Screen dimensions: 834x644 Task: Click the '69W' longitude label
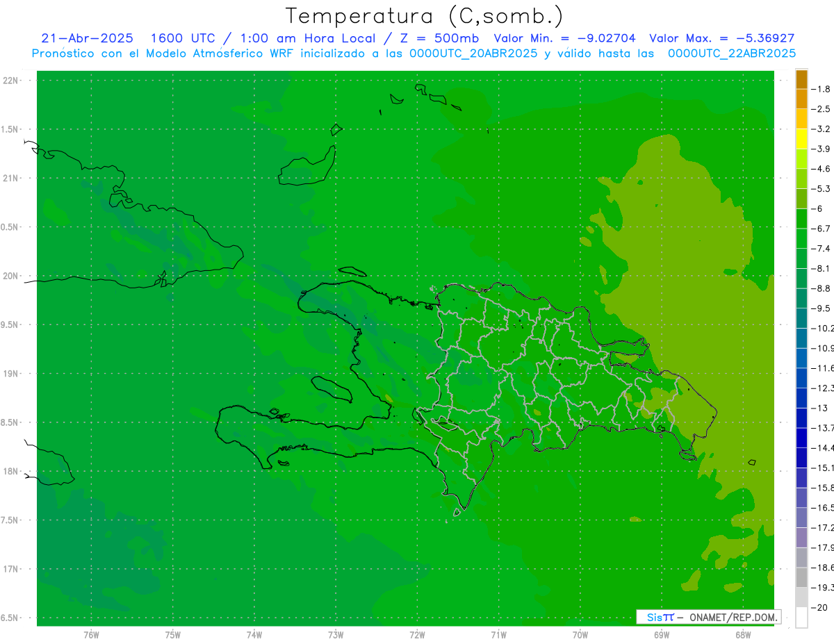pyautogui.click(x=662, y=635)
